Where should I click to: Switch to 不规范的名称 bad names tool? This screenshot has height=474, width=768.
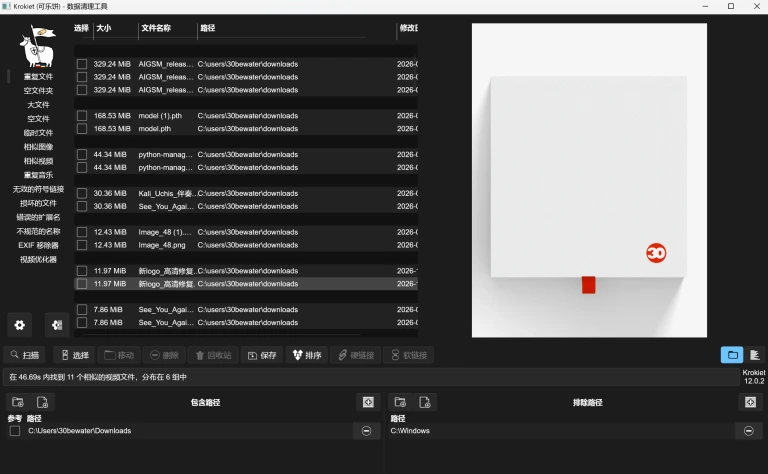click(x=38, y=231)
